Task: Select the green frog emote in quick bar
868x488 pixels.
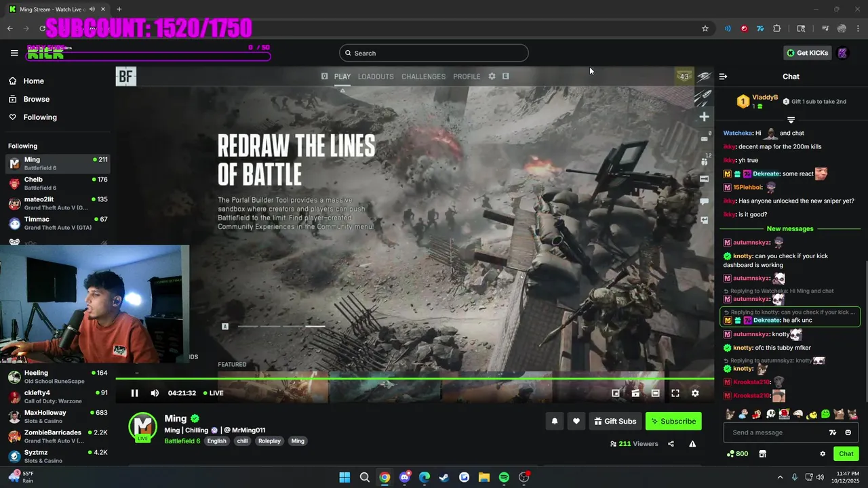Action: coord(825,414)
